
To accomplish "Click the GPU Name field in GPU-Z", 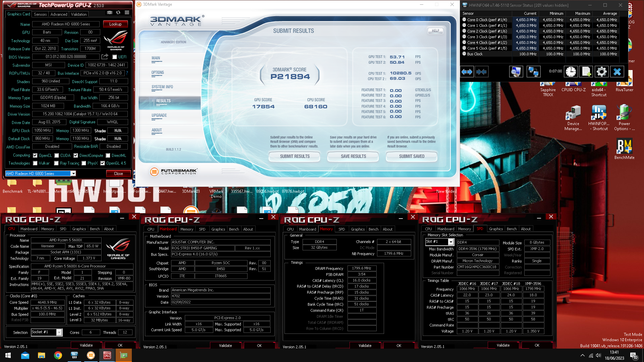I will [66, 24].
